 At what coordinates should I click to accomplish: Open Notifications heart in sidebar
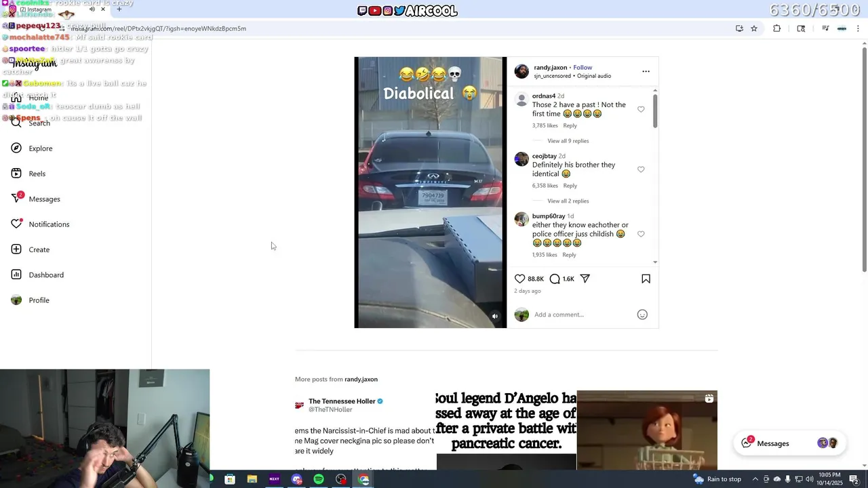point(16,224)
